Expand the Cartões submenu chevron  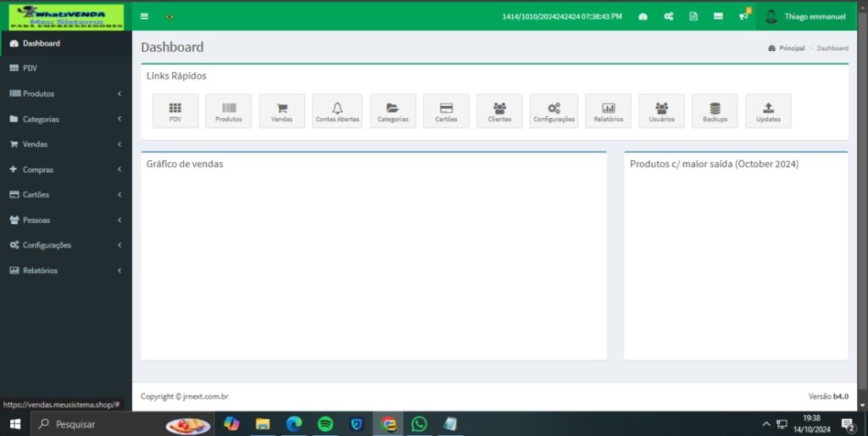click(120, 194)
